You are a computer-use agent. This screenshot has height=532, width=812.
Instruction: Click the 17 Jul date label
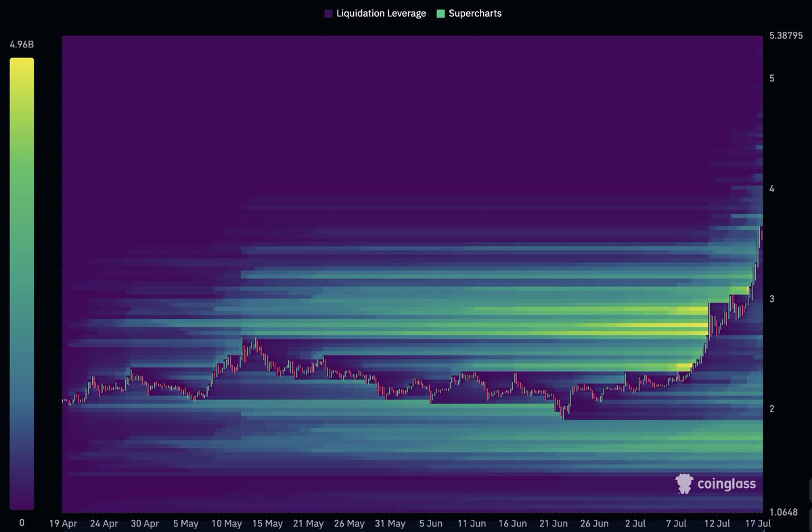pyautogui.click(x=758, y=524)
